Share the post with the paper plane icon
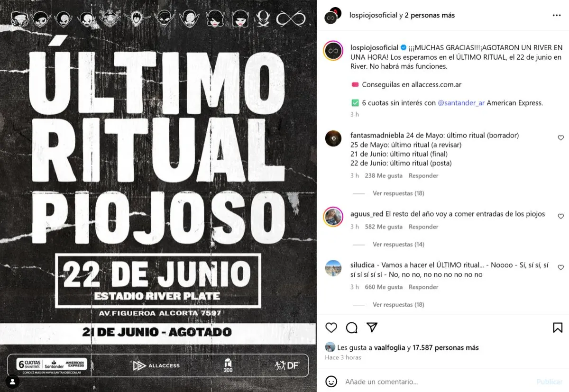Viewport: 569px width, 392px height. point(372,328)
